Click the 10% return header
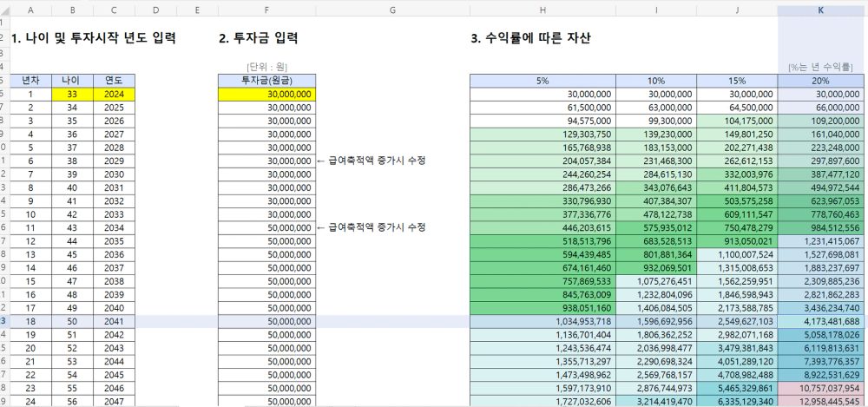Viewport: 868px width, 407px height. tap(656, 81)
